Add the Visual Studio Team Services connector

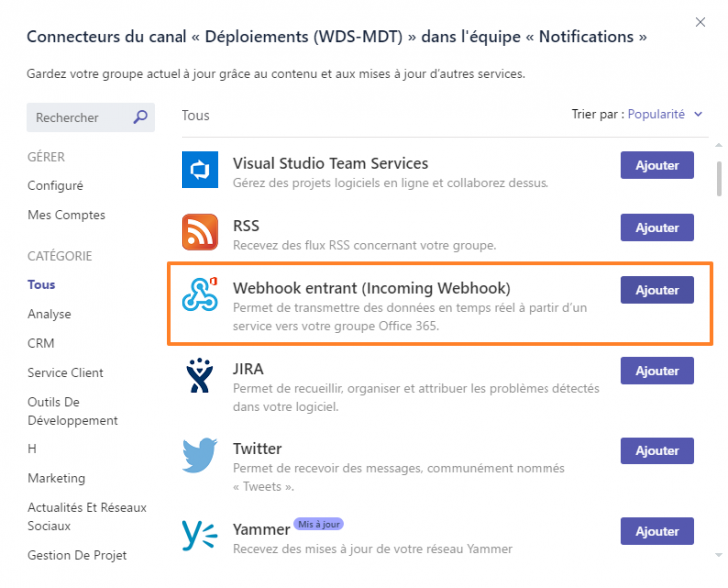tap(657, 166)
